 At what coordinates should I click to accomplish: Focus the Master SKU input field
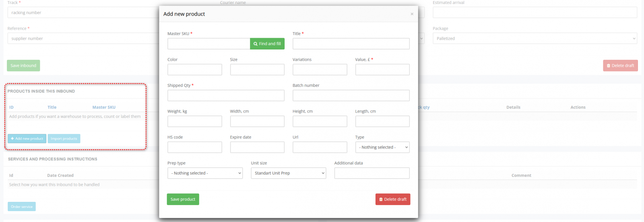208,44
